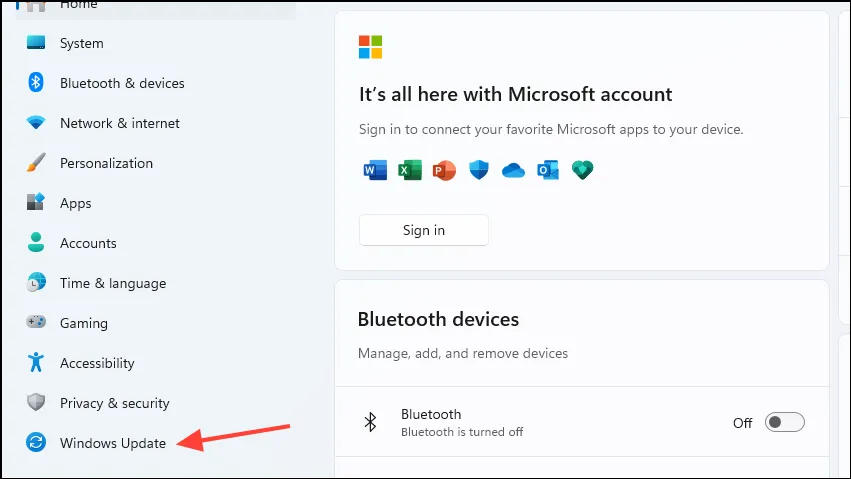The image size is (851, 479).
Task: Click the Bluetooth & devices sidebar icon
Action: coord(36,82)
